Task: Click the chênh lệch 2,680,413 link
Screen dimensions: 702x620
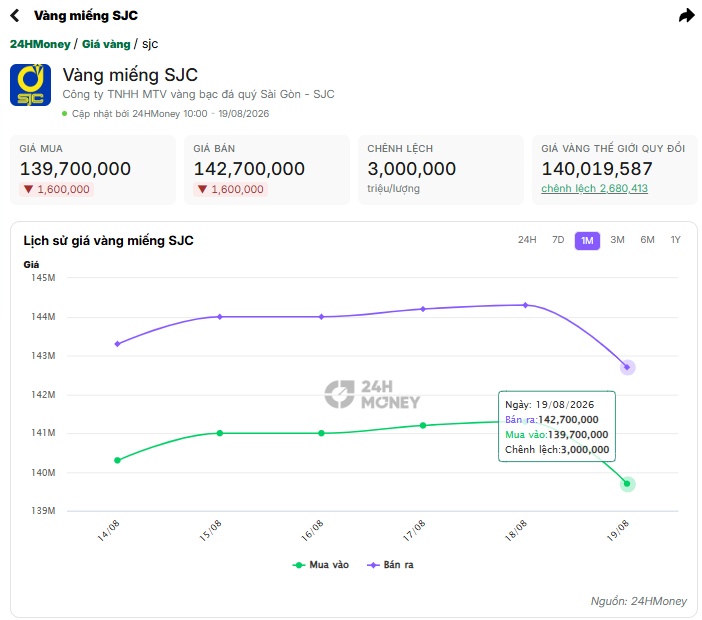Action: pyautogui.click(x=594, y=188)
